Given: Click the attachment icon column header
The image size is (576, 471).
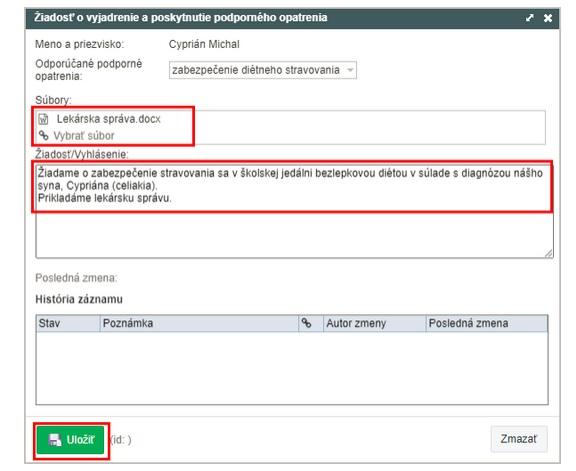Looking at the screenshot, I should click(306, 323).
